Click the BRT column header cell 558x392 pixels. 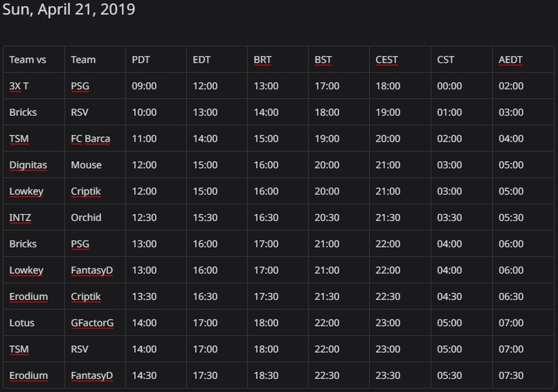278,59
